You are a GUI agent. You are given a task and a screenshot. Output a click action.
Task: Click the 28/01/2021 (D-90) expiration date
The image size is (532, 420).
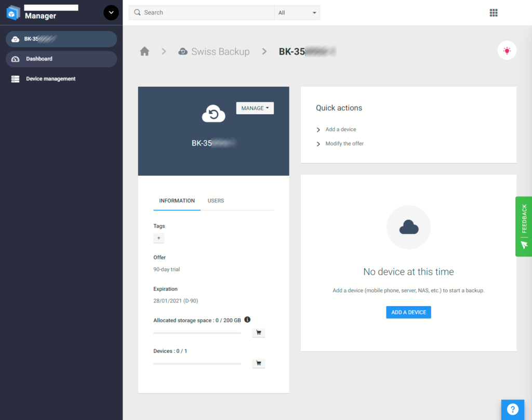pyautogui.click(x=176, y=301)
